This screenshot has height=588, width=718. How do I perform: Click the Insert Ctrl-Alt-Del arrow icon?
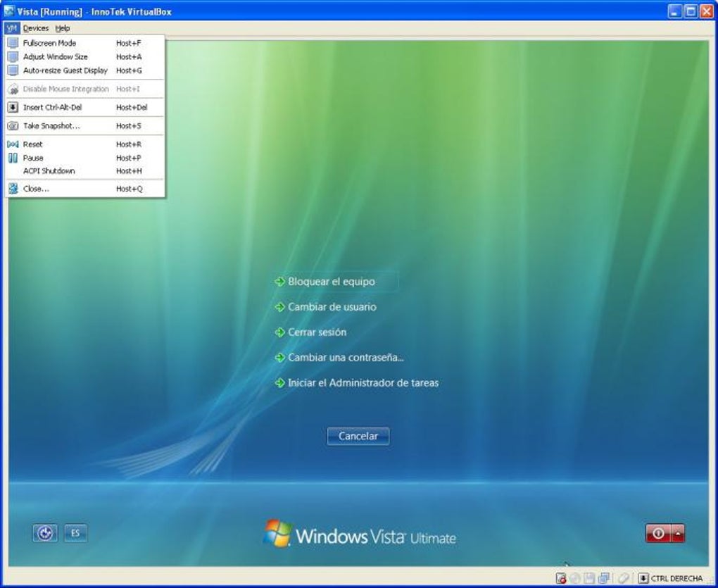[x=13, y=107]
